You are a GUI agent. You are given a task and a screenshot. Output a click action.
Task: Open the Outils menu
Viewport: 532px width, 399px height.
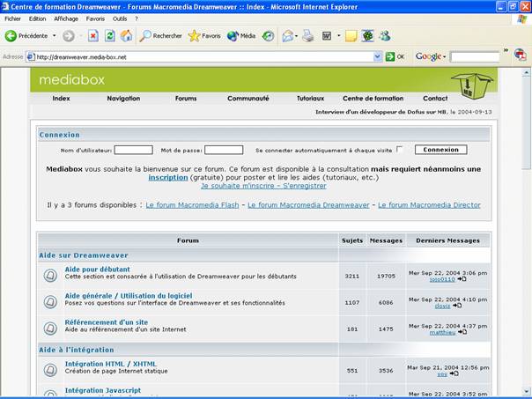tap(120, 18)
